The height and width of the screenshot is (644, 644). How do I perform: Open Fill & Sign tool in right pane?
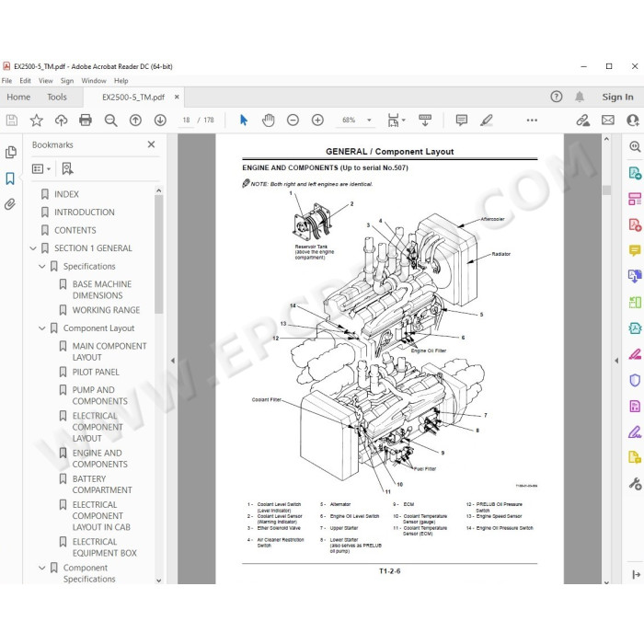point(635,432)
